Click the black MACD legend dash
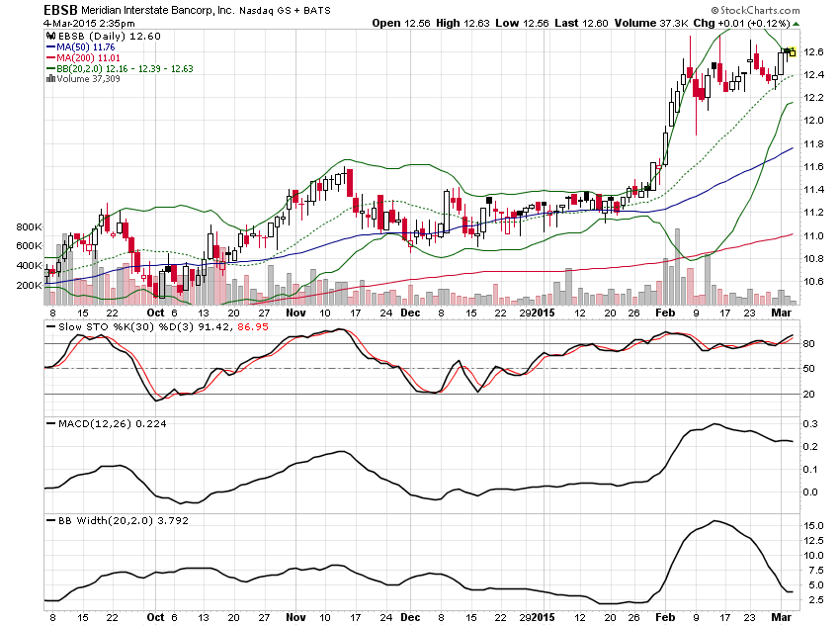 (x=50, y=423)
